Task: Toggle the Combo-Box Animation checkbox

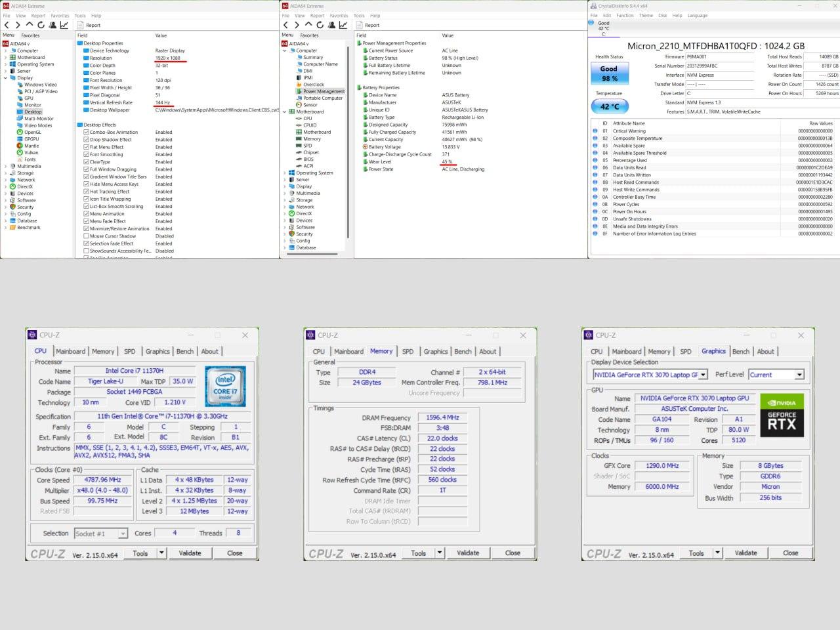Action: [x=86, y=132]
